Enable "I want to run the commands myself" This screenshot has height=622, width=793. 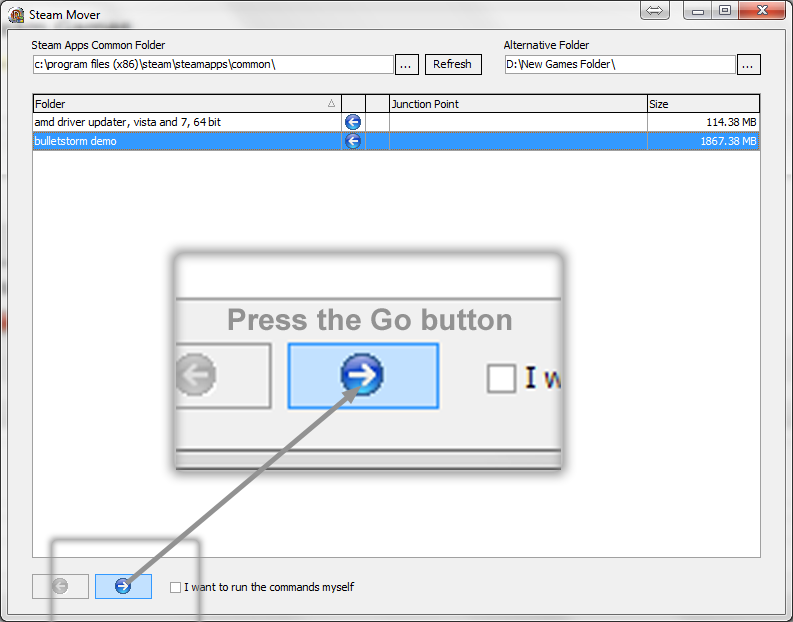pyautogui.click(x=175, y=587)
